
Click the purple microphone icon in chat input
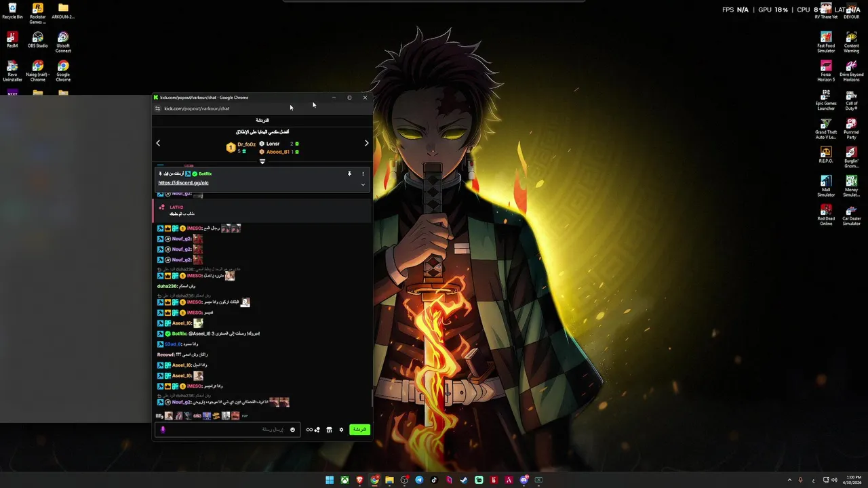(x=163, y=430)
